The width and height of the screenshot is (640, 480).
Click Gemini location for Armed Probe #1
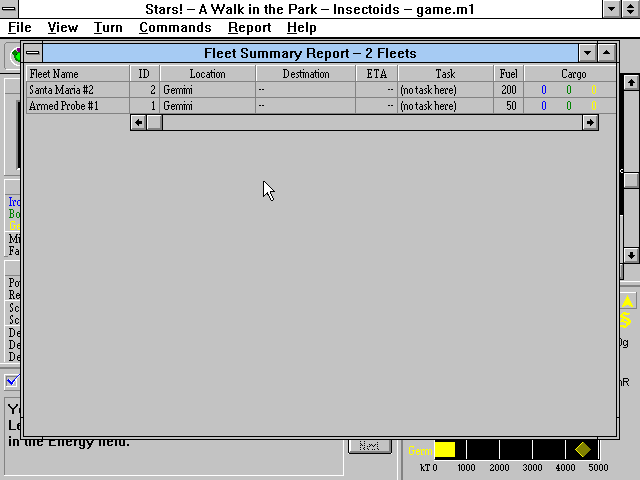coord(178,106)
